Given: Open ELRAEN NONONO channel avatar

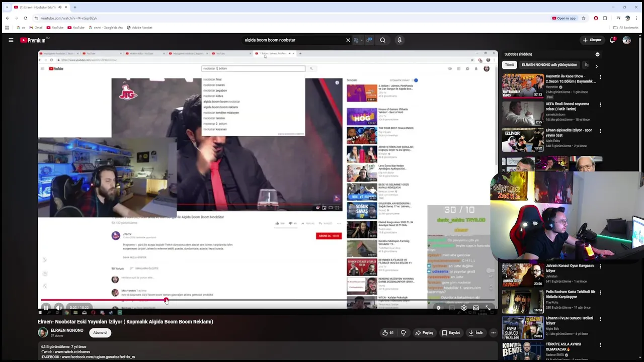Looking at the screenshot, I should [x=43, y=333].
